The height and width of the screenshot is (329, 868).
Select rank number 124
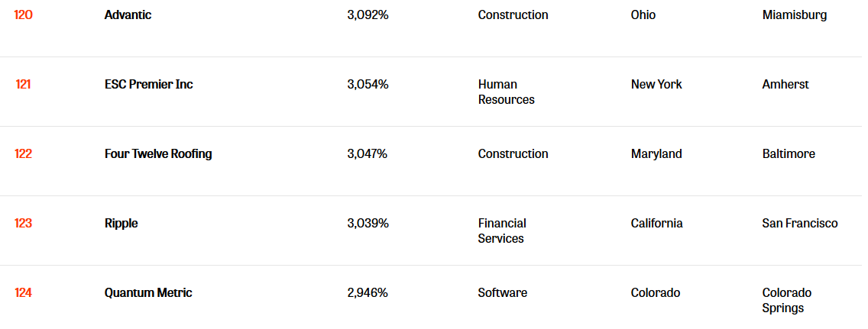[x=23, y=292]
